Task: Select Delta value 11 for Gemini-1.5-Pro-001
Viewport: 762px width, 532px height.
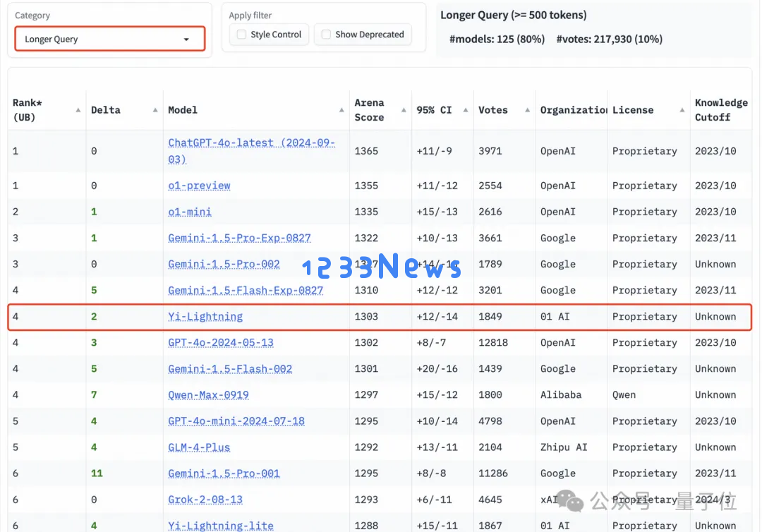Action: tap(97, 473)
